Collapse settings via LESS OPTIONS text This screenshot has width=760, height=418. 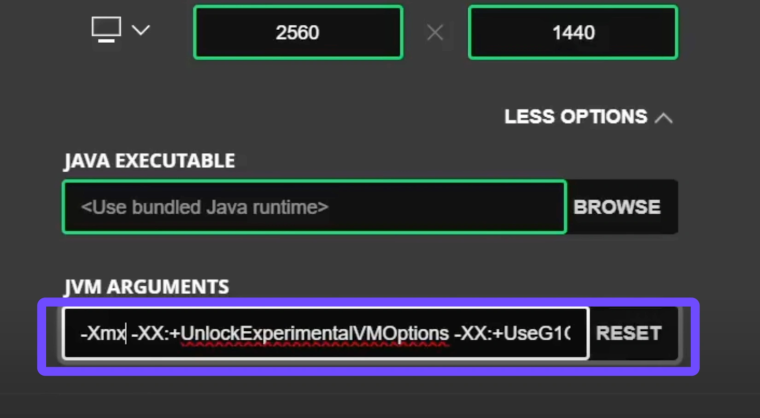tap(576, 117)
